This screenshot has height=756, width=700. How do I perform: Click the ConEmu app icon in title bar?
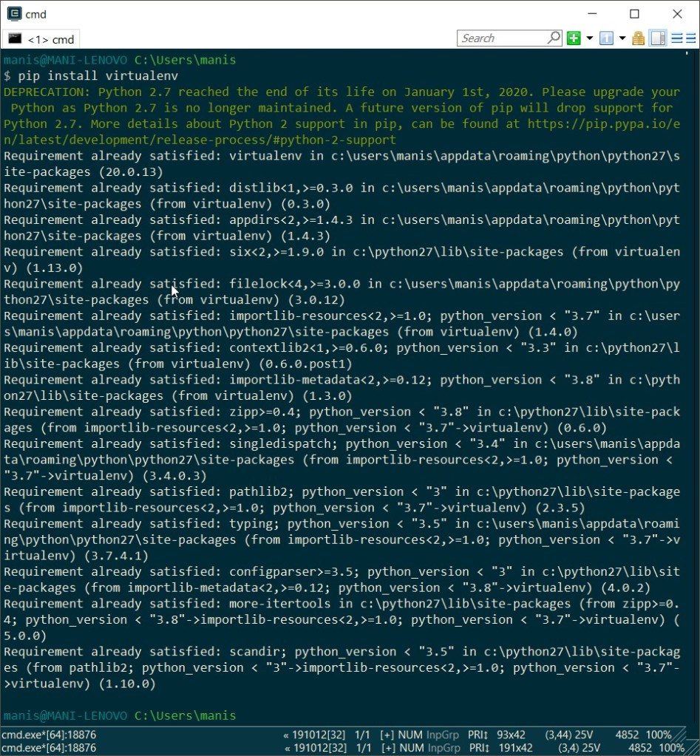coord(13,13)
